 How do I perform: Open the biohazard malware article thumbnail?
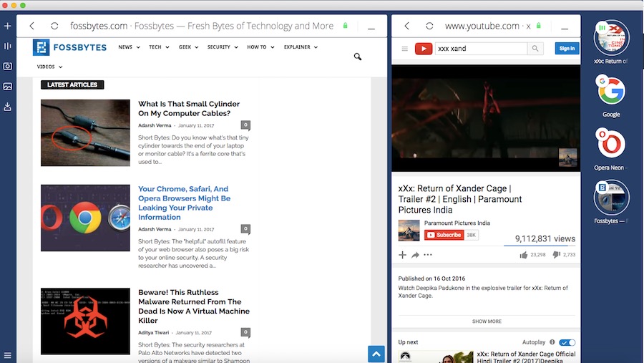coord(85,321)
